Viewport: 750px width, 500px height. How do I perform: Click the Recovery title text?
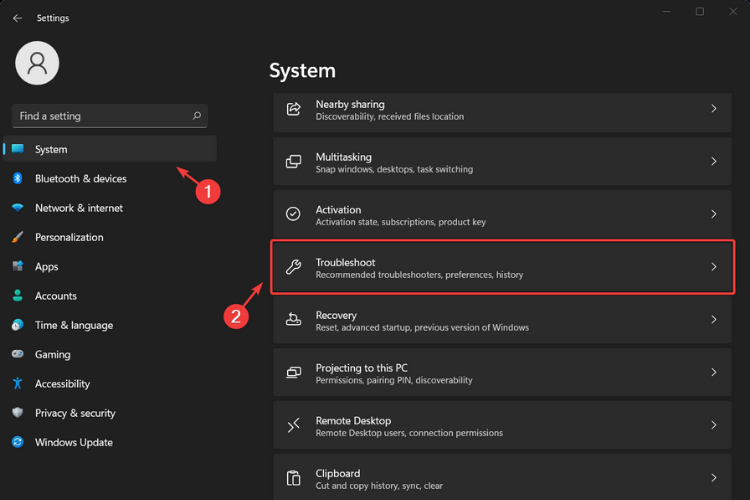pos(336,315)
